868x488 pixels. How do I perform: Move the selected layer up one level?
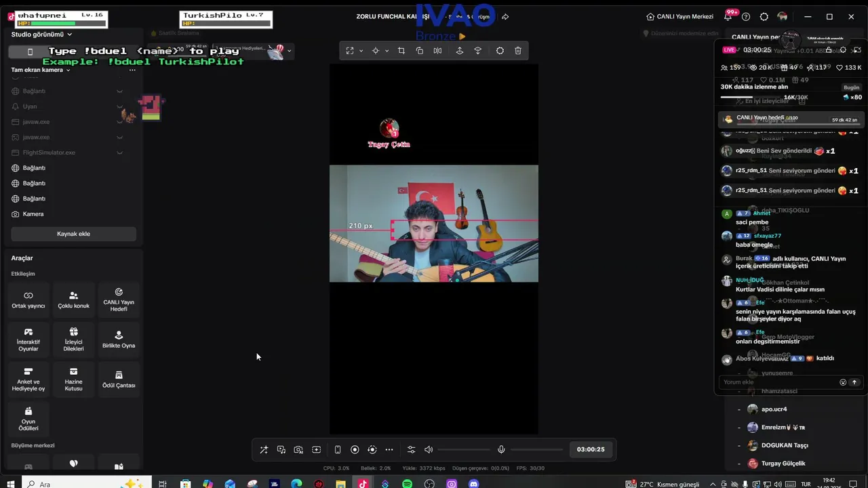coord(460,51)
